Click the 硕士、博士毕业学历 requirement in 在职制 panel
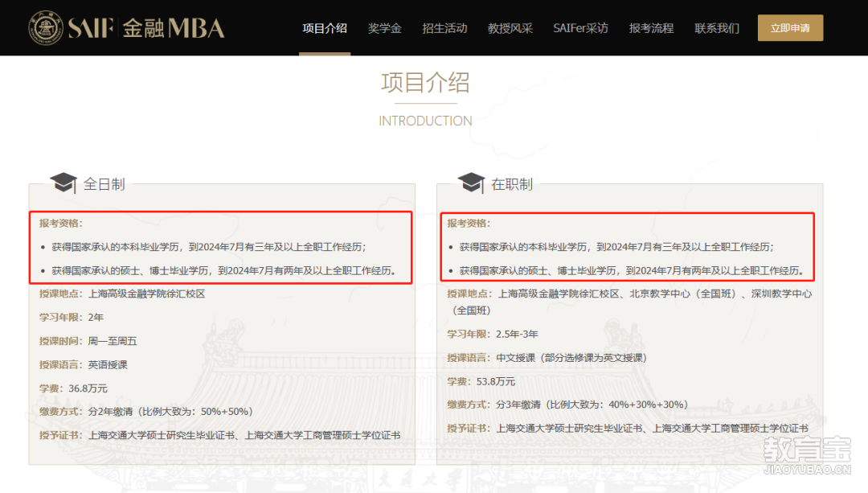Image resolution: width=868 pixels, height=493 pixels. 632,271
